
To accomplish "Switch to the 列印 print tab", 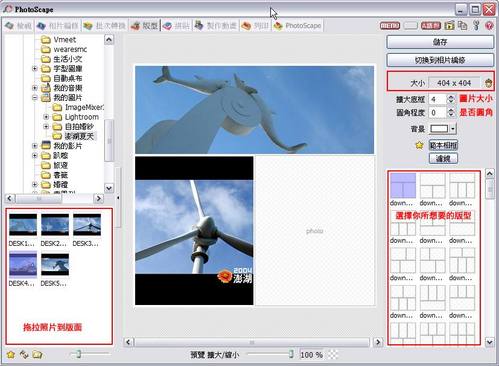I will 255,26.
